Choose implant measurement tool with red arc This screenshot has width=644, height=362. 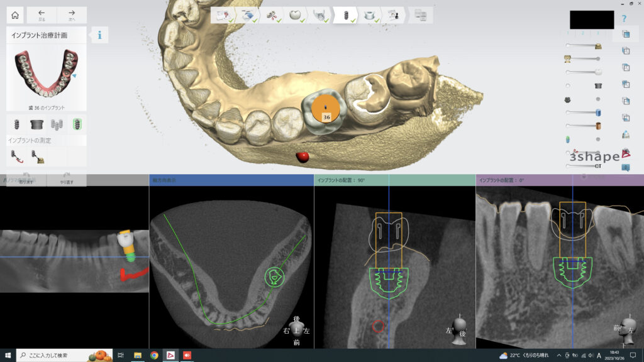coord(17,156)
